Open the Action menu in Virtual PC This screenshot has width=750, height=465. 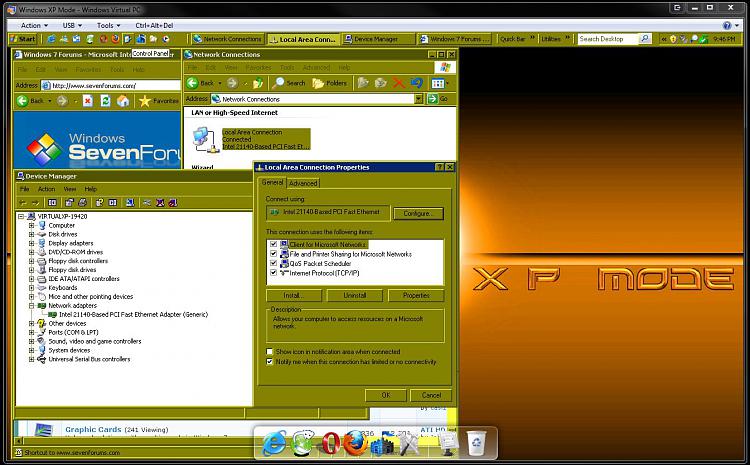[x=34, y=25]
